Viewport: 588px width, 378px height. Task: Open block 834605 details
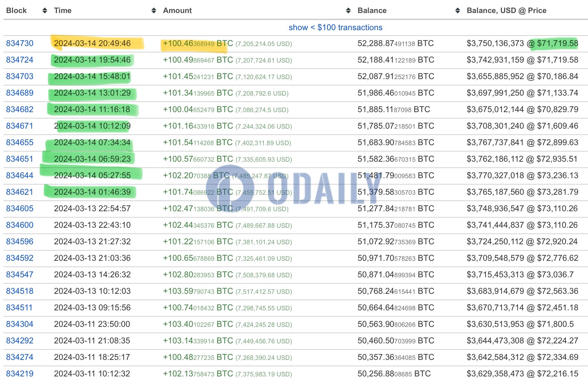pyautogui.click(x=20, y=208)
